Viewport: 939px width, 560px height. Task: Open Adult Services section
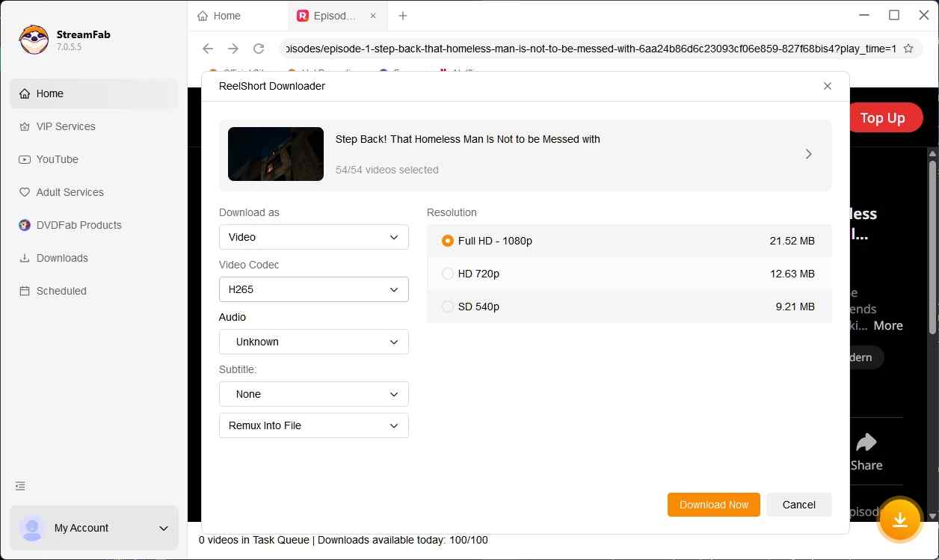pyautogui.click(x=94, y=192)
